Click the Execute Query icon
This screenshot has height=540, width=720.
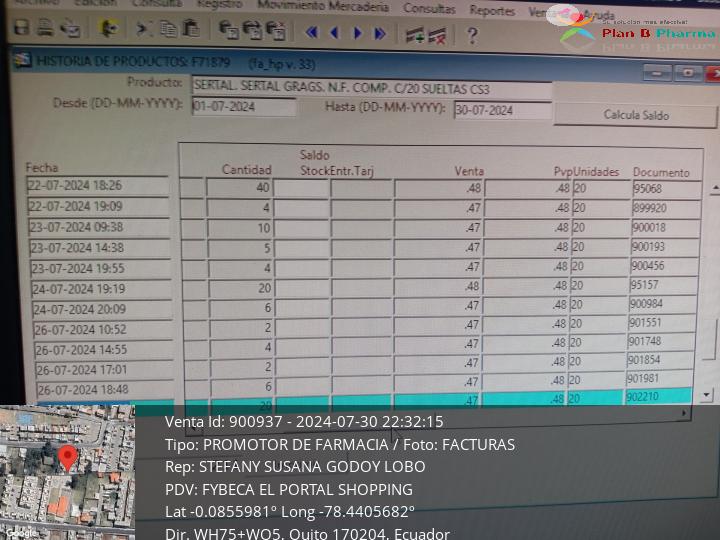pyautogui.click(x=252, y=30)
